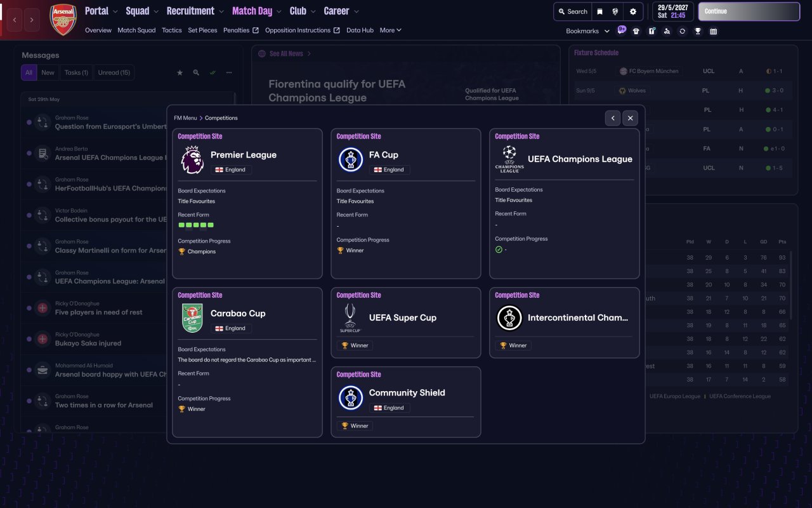Screen dimensions: 812x508
Task: Expand the Career menu chevron
Action: click(356, 11)
